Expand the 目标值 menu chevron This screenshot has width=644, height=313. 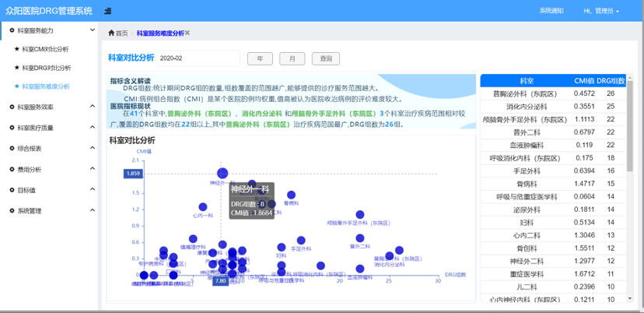[x=93, y=190]
